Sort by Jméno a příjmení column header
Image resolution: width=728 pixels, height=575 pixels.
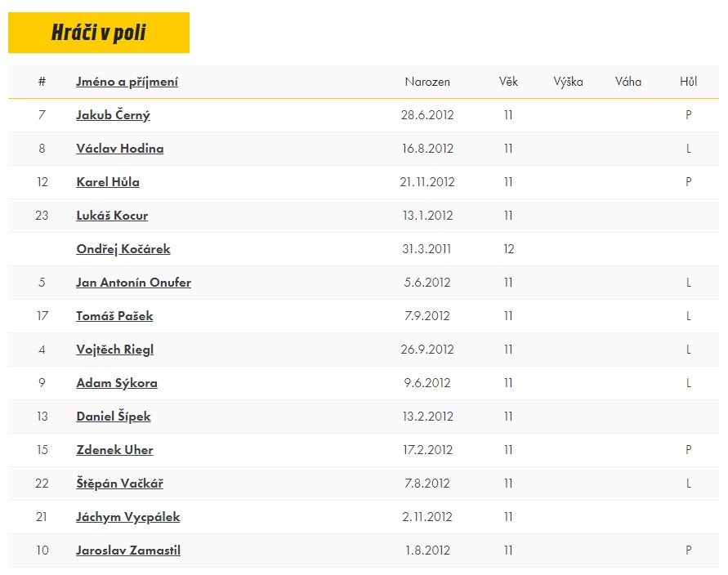pos(127,82)
